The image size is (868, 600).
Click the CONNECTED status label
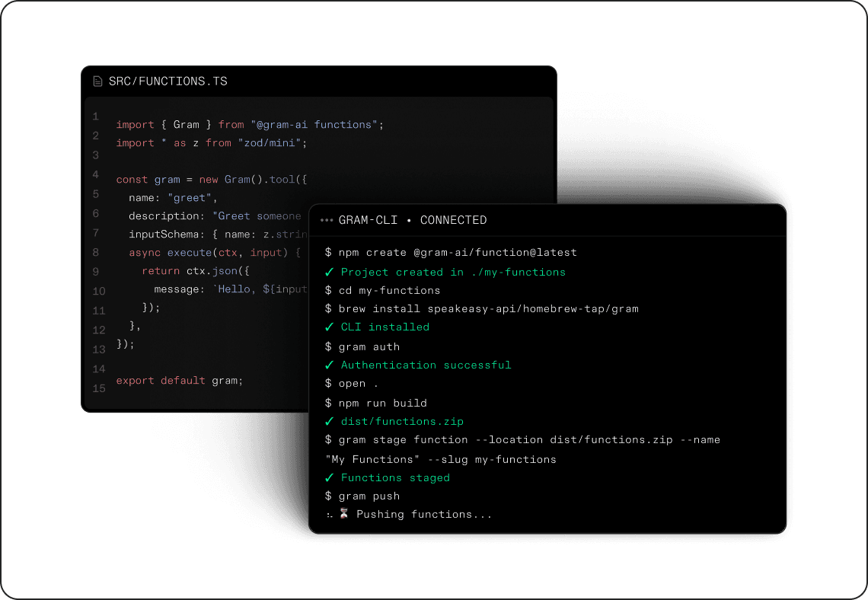[453, 220]
